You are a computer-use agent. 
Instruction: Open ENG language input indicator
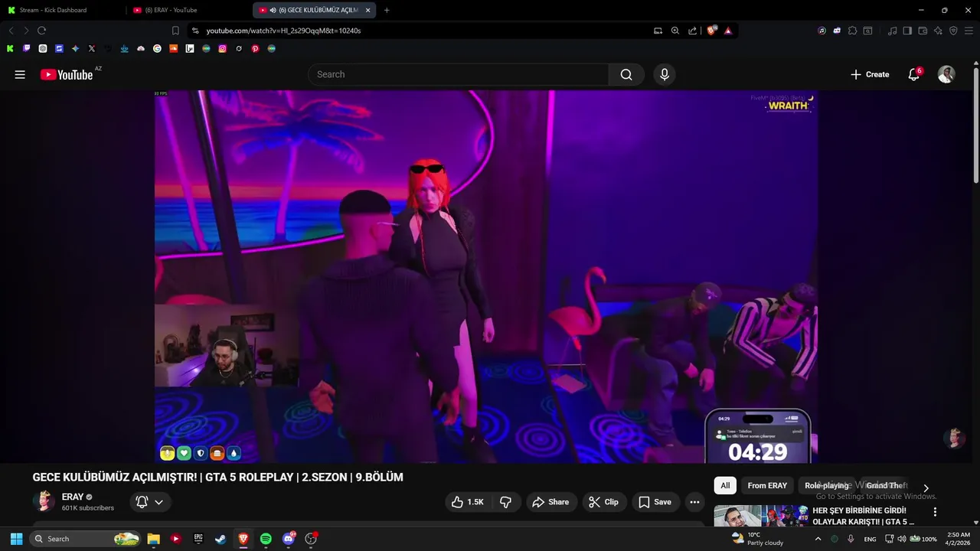tap(870, 539)
